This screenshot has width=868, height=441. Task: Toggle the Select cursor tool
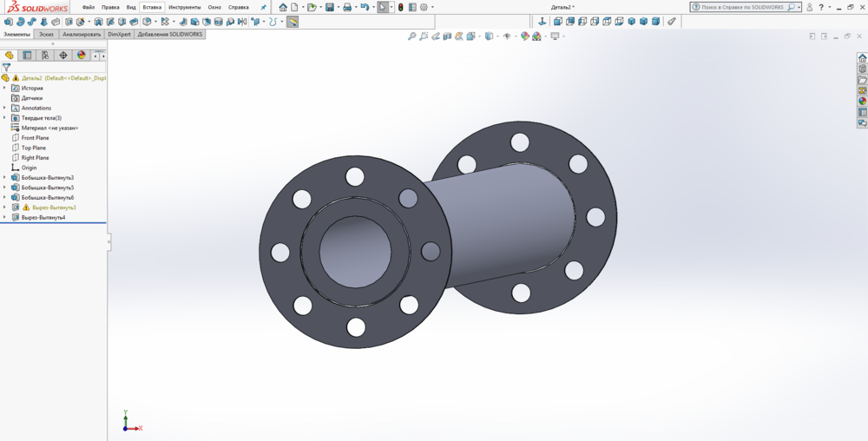pyautogui.click(x=383, y=7)
